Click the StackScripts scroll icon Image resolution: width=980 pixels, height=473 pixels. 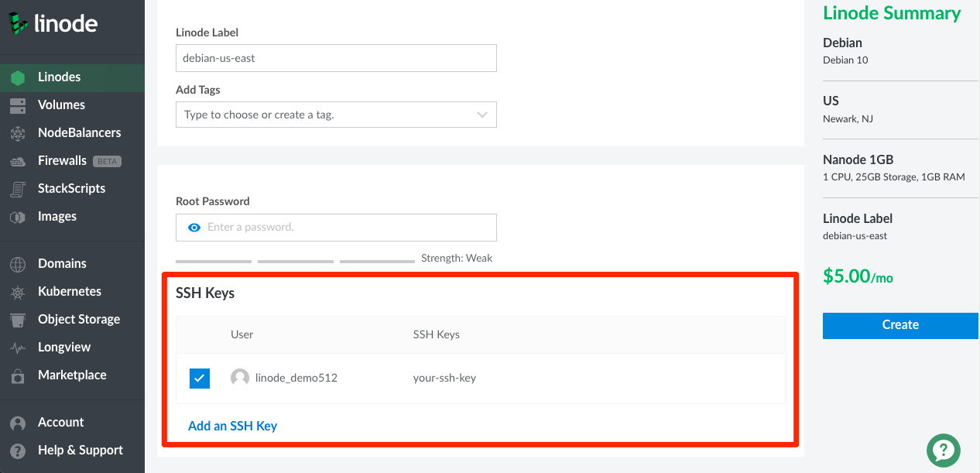[18, 189]
